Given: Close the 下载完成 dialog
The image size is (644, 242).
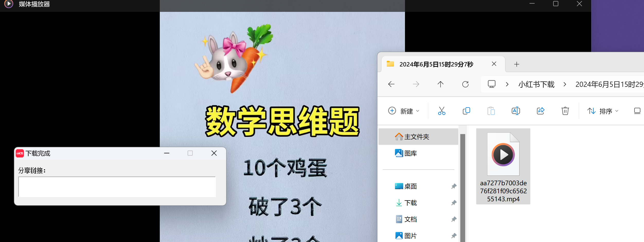Looking at the screenshot, I should tap(214, 153).
